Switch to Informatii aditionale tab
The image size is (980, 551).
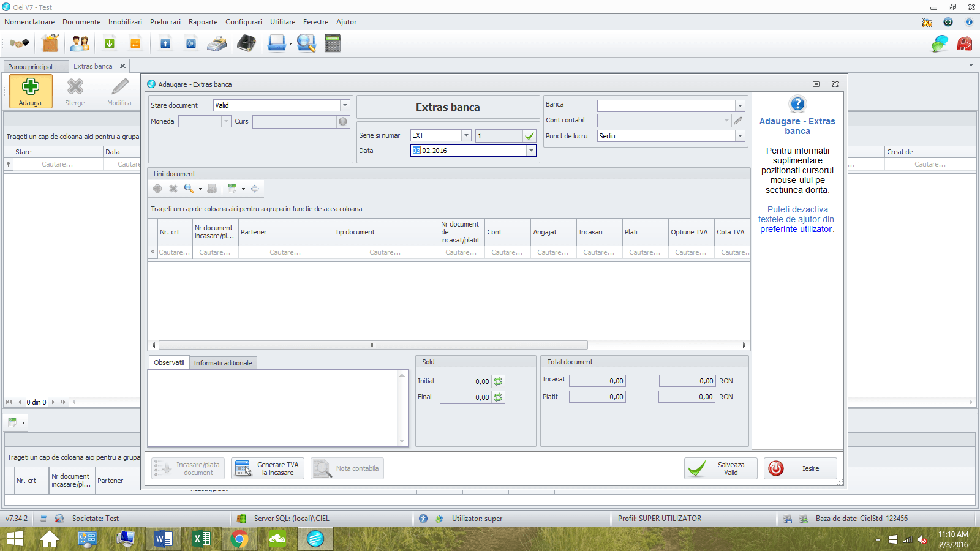223,363
